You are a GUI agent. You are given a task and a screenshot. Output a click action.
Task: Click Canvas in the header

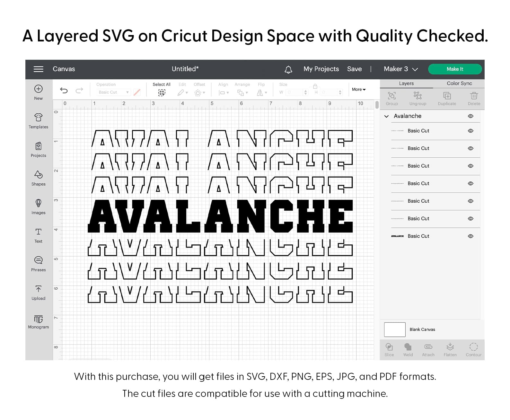[64, 69]
